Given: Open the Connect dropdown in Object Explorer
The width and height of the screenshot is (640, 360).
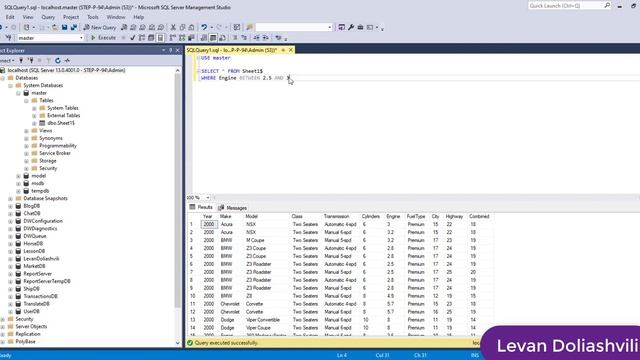Looking at the screenshot, I should pos(7,60).
